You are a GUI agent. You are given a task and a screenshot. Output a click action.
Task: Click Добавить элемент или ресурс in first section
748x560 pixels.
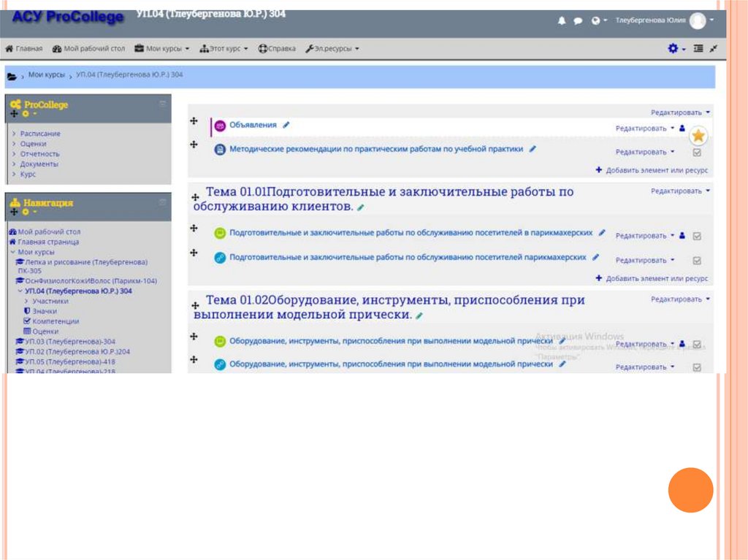pos(652,170)
